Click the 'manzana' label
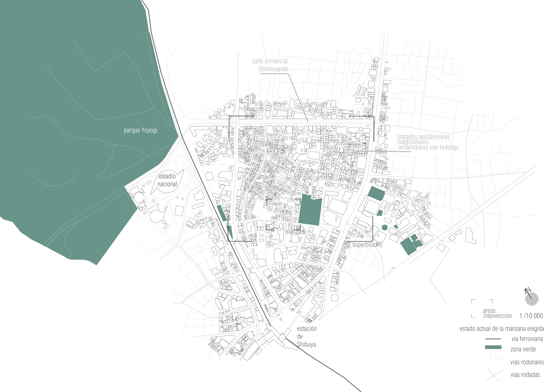Image resolution: width=555 pixels, height=392 pixels. click(295, 232)
